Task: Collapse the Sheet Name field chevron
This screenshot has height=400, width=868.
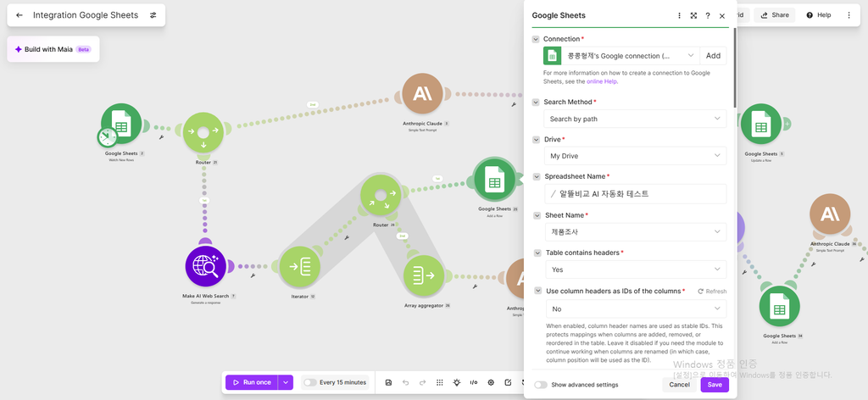Action: [x=537, y=215]
